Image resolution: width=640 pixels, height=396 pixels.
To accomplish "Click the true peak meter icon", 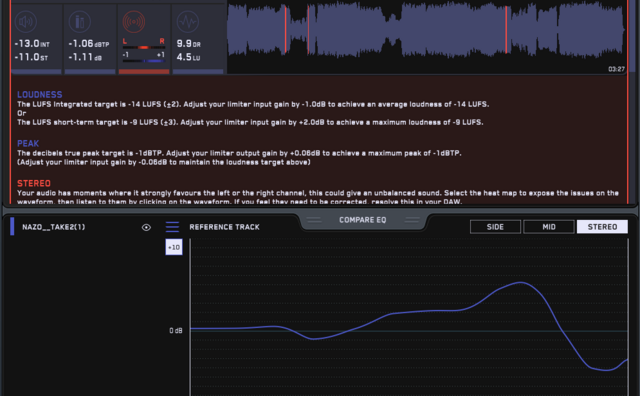I will pos(80,22).
